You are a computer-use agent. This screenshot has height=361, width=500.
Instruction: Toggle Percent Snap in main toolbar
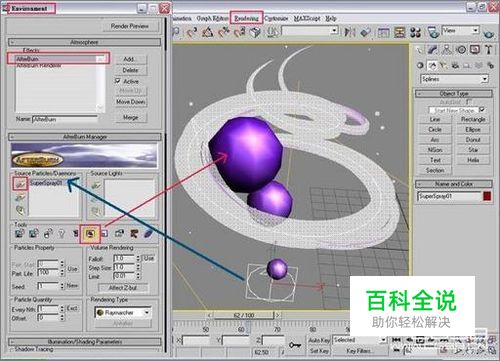224,32
